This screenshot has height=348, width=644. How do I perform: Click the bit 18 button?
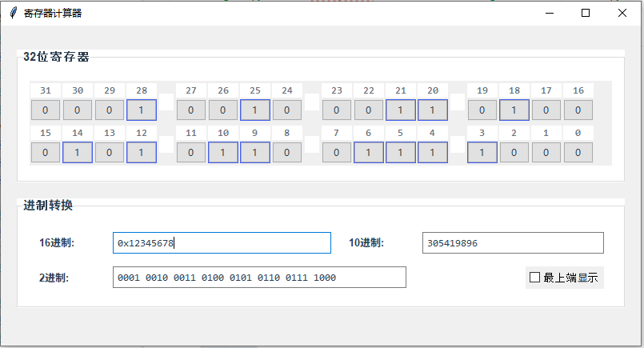coord(514,110)
